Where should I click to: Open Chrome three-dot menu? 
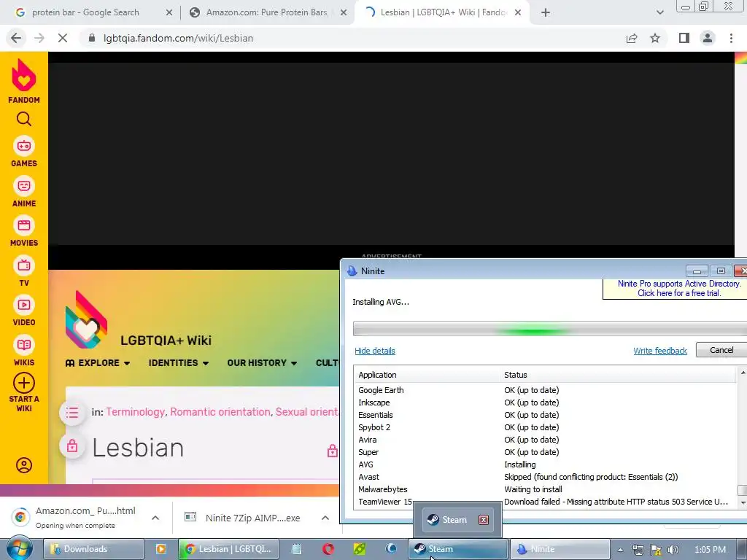click(731, 38)
